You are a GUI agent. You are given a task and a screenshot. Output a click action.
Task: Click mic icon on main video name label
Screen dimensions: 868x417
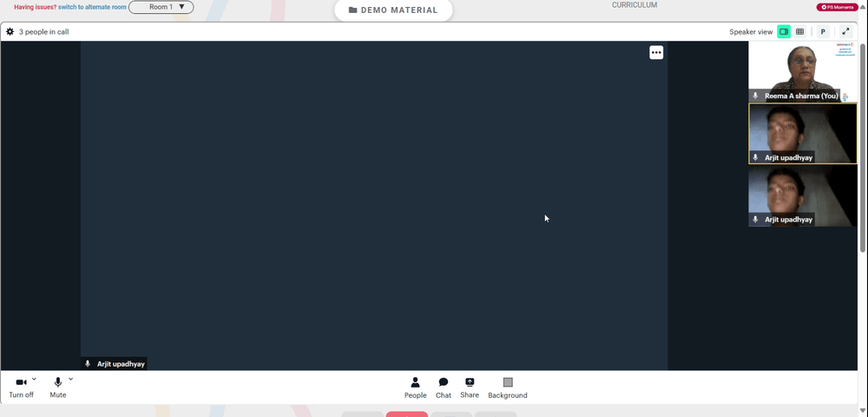click(88, 364)
